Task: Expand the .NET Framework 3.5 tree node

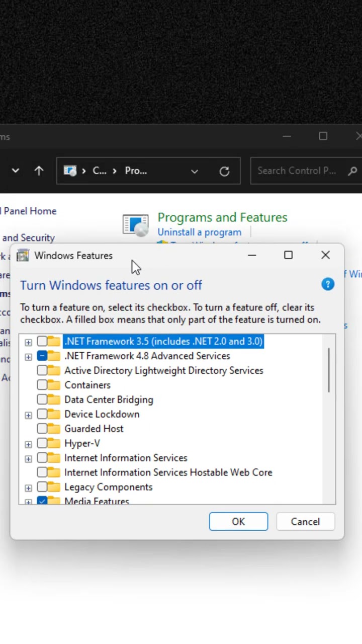Action: (x=28, y=342)
